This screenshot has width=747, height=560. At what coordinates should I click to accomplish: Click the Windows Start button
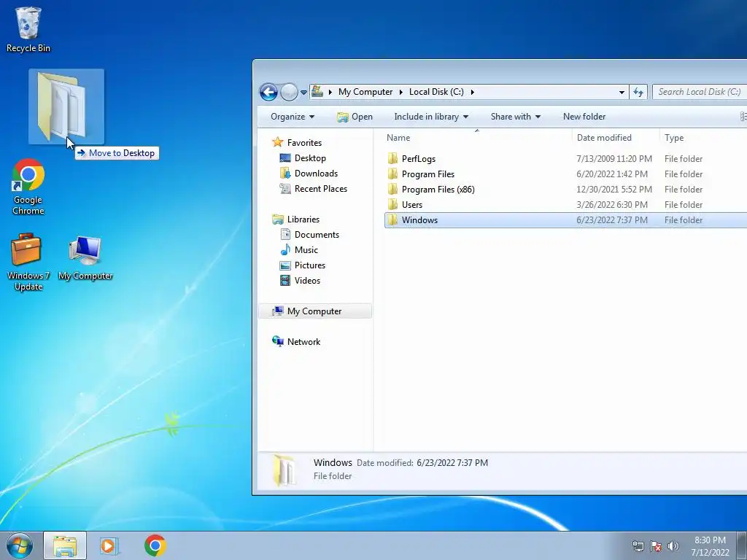pyautogui.click(x=19, y=545)
